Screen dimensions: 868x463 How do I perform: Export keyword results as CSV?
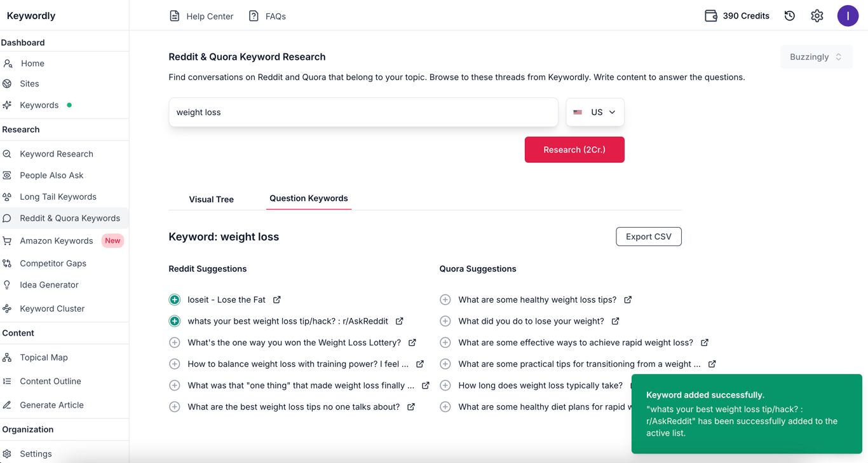pos(648,236)
